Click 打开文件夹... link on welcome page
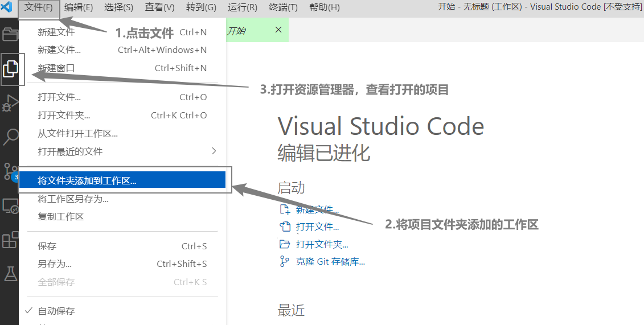 pyautogui.click(x=322, y=244)
